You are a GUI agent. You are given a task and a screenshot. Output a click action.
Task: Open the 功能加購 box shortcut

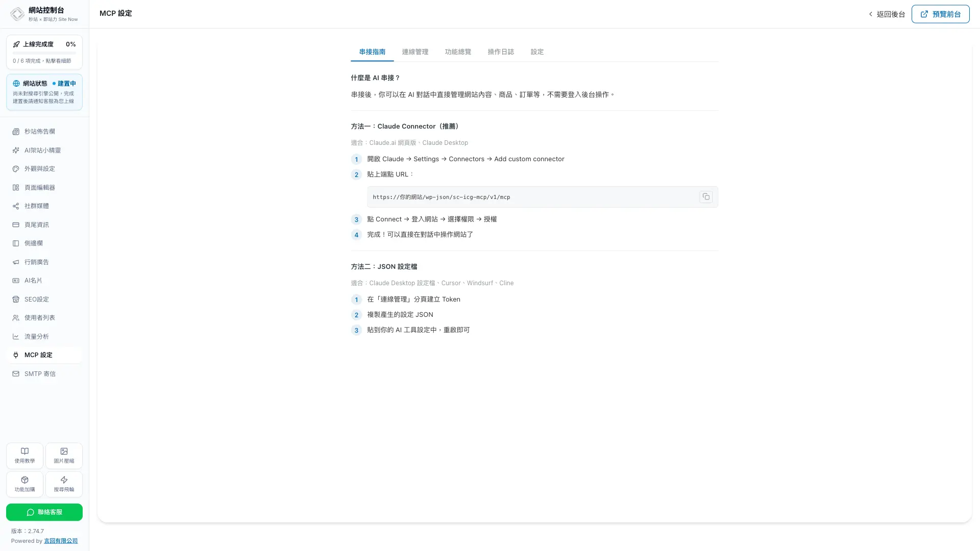(x=24, y=484)
